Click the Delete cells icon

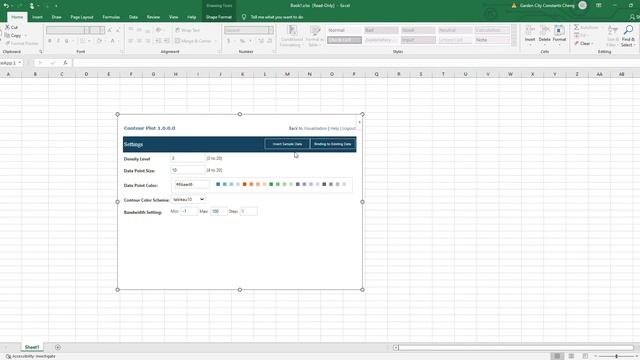[x=544, y=31]
